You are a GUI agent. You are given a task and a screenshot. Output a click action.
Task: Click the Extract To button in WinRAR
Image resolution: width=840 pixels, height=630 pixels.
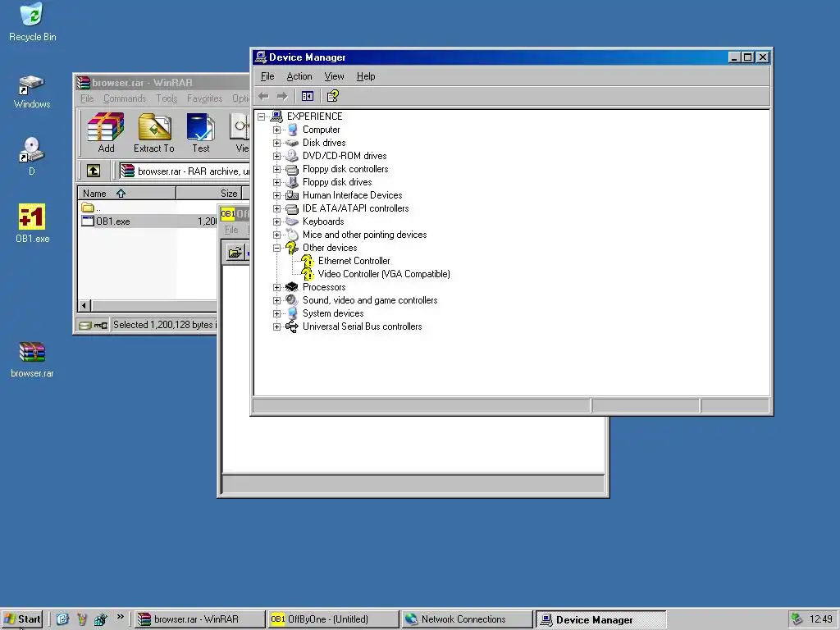(x=154, y=133)
